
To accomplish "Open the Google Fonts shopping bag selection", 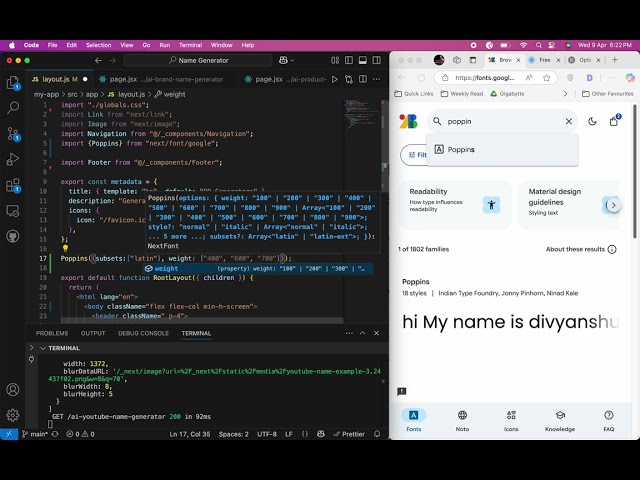I will 614,121.
